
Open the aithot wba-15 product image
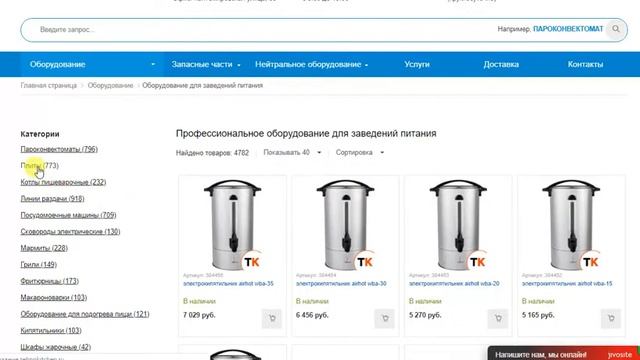[x=571, y=224]
